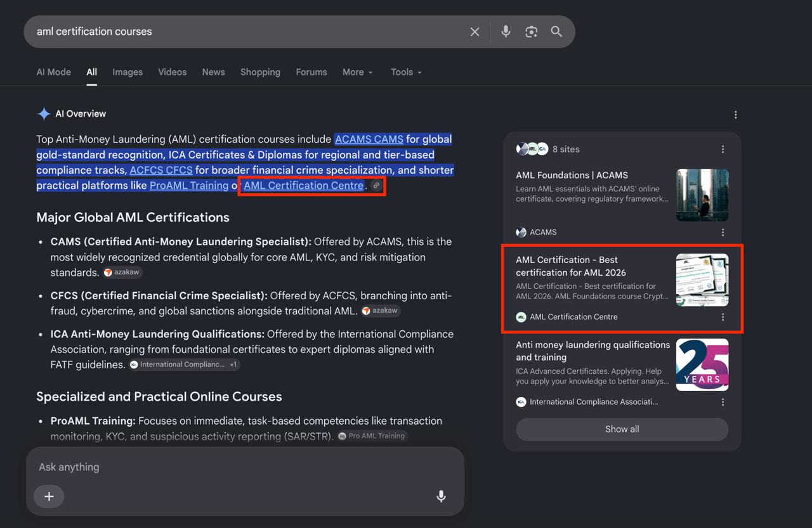
Task: Open Anti money laundering qualifications and training result
Action: (x=593, y=351)
